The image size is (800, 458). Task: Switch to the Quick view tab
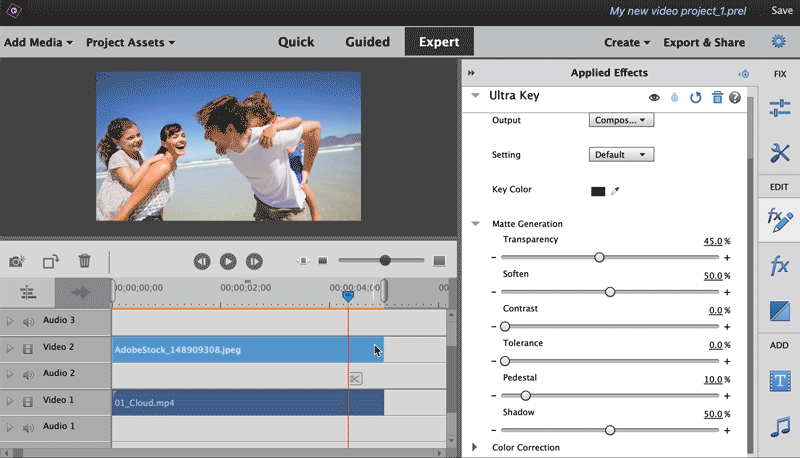[x=296, y=42]
